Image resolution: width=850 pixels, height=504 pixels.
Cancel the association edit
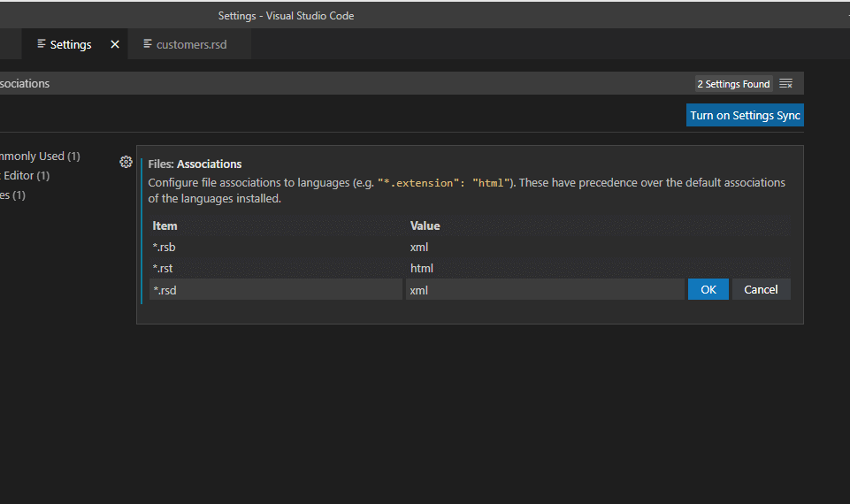pyautogui.click(x=761, y=289)
